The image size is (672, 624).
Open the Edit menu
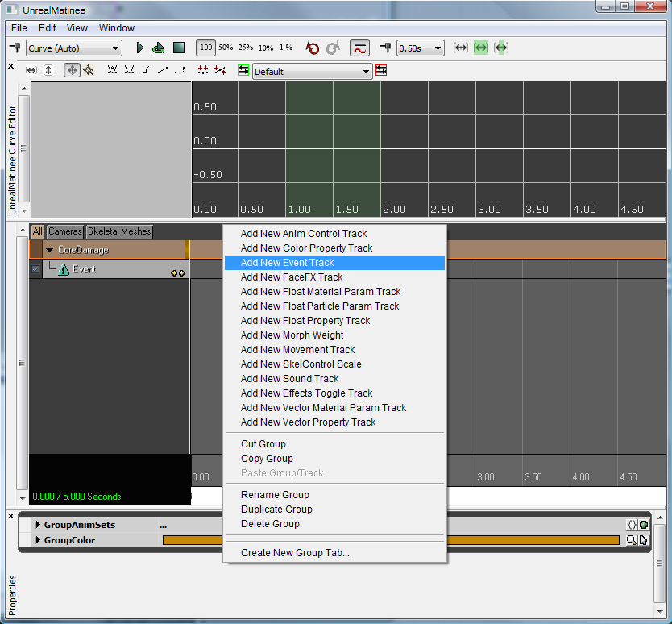tap(48, 28)
